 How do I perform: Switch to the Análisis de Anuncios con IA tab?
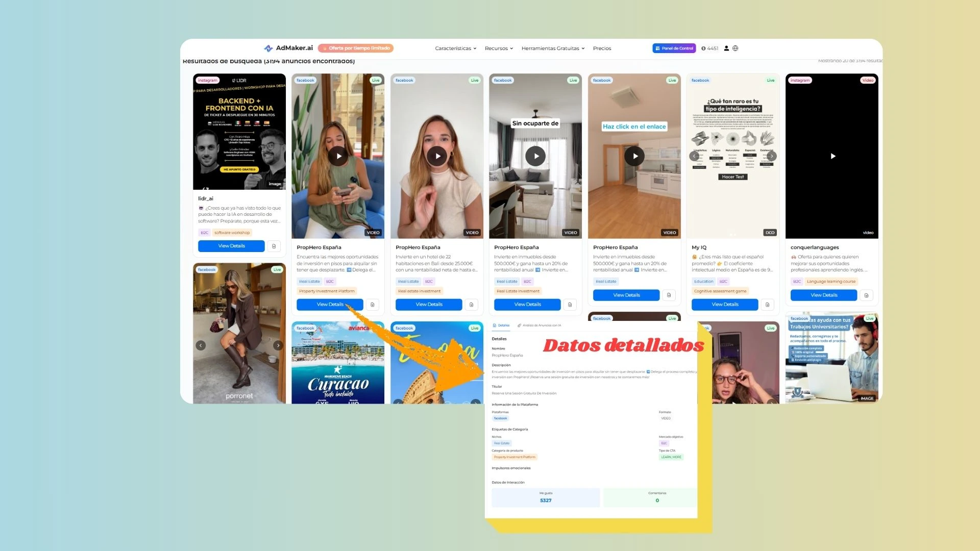click(539, 325)
